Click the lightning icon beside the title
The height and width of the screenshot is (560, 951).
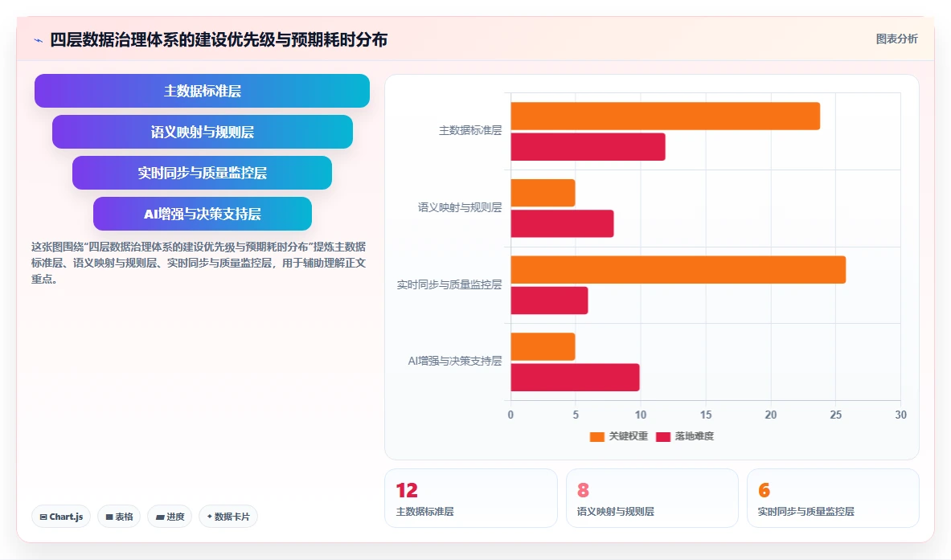click(x=39, y=41)
